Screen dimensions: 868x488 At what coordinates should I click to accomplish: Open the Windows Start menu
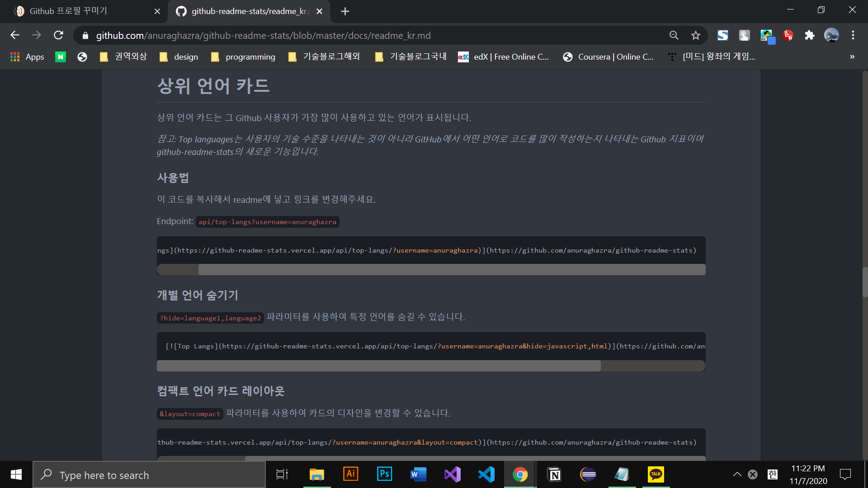(16, 474)
